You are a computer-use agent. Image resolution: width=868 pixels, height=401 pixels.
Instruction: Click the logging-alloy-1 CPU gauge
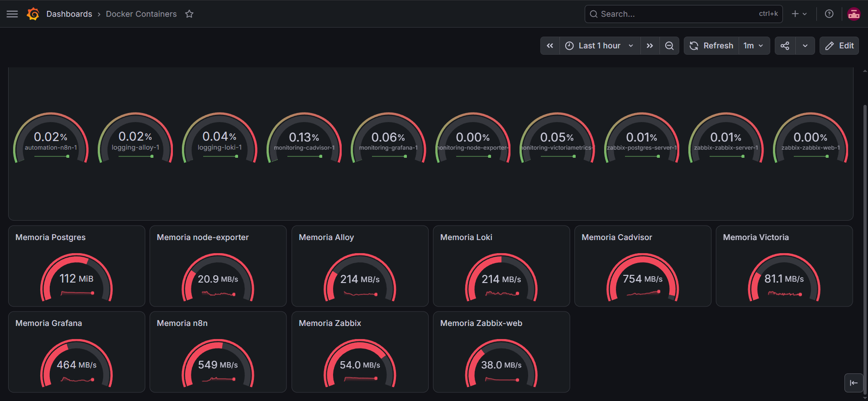click(135, 138)
